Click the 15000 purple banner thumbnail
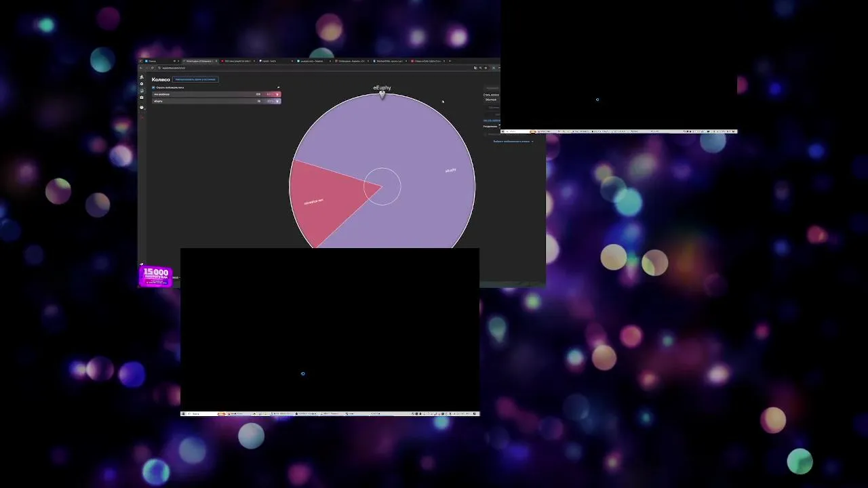This screenshot has width=868, height=488. point(155,276)
